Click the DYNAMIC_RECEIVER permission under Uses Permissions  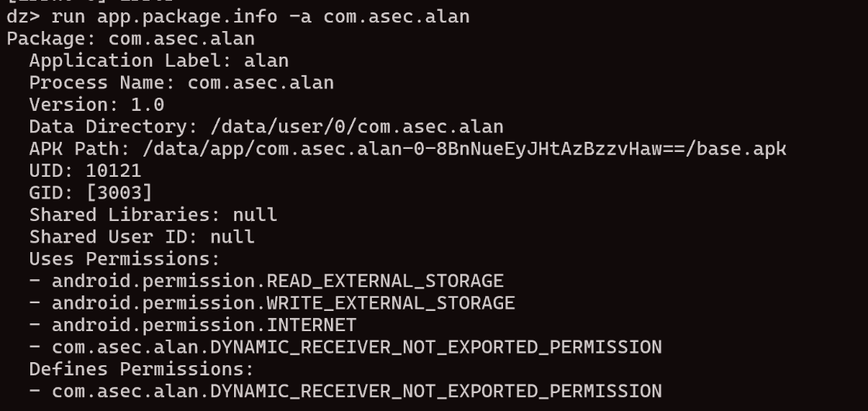(346, 347)
